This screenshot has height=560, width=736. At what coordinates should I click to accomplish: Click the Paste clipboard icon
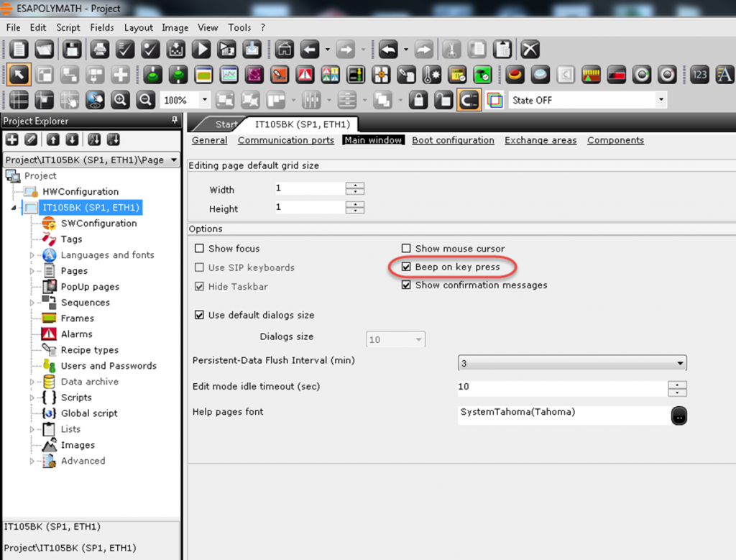(x=502, y=50)
